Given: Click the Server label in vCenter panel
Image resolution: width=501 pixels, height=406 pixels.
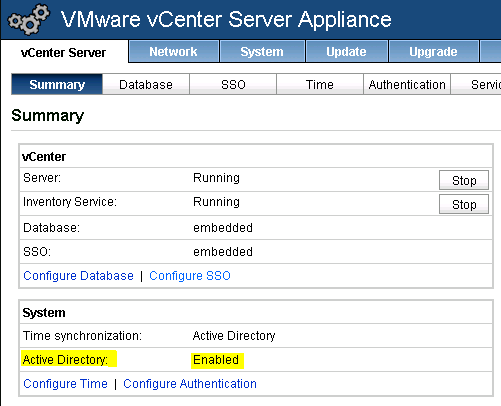Looking at the screenshot, I should (x=42, y=178).
